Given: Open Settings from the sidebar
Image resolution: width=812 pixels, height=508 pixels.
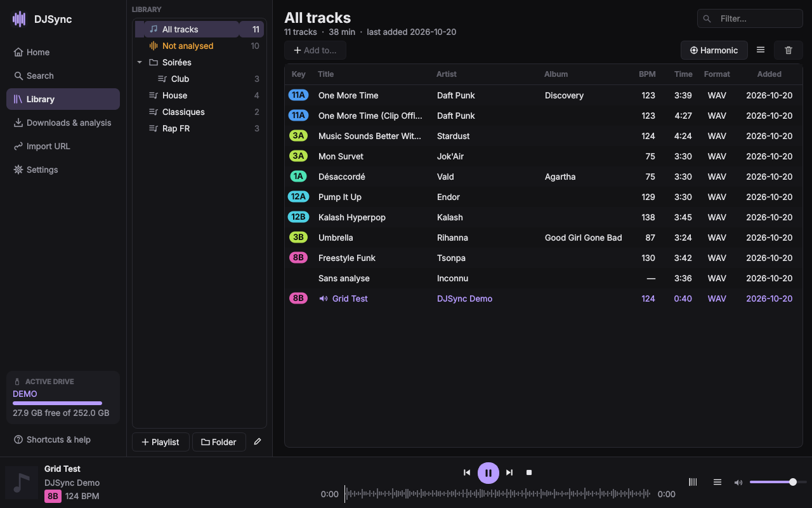Looking at the screenshot, I should pos(63,170).
